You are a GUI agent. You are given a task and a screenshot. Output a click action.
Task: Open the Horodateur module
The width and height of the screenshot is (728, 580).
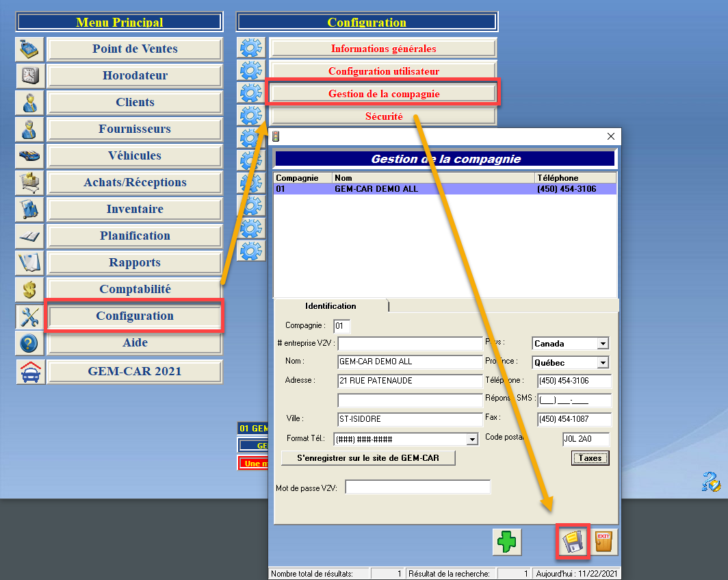[135, 75]
